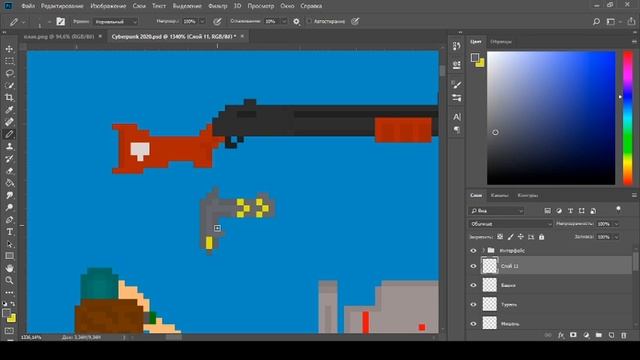Select the Magic Wand tool

tap(9, 85)
